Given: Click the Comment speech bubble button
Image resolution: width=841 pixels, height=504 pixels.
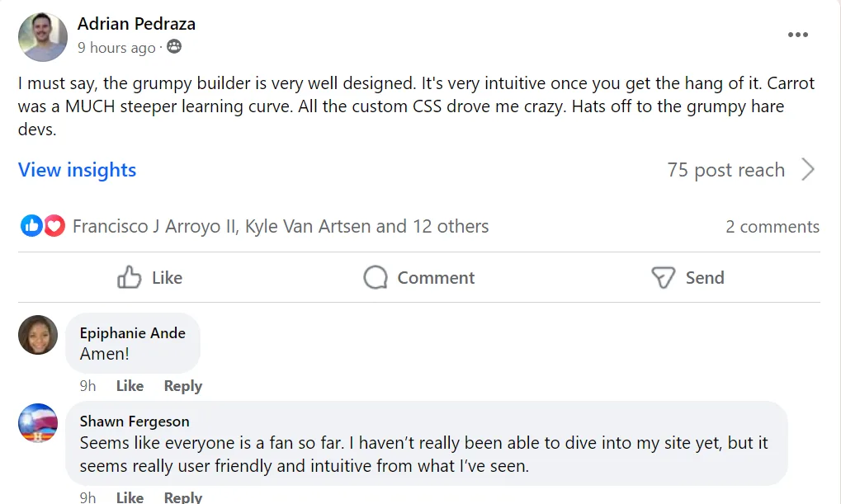Looking at the screenshot, I should [x=419, y=278].
